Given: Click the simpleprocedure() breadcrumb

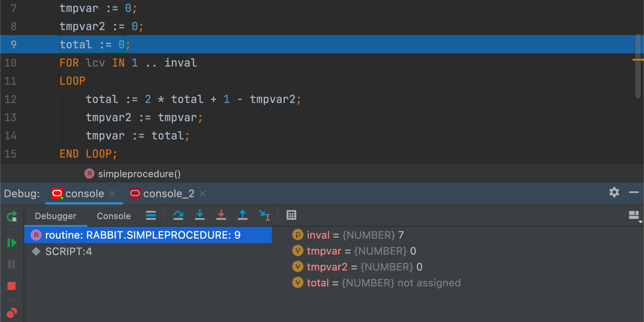Looking at the screenshot, I should pos(132,174).
